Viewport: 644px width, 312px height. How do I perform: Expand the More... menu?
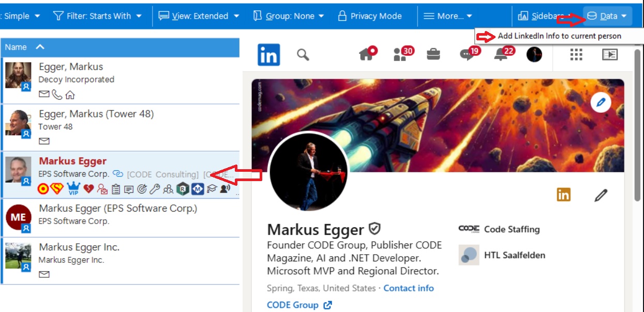448,16
